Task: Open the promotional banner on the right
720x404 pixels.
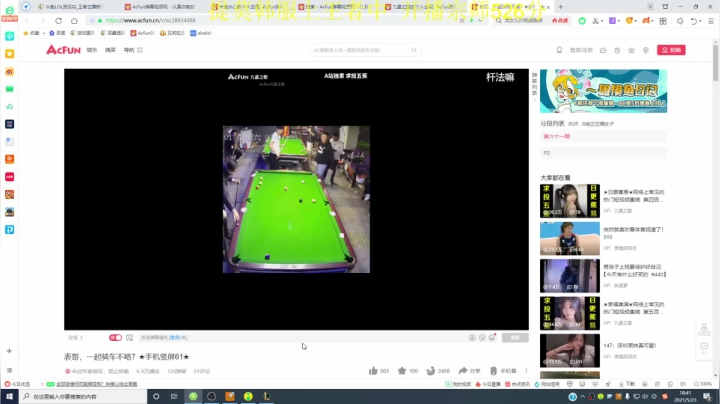Action: click(x=603, y=91)
